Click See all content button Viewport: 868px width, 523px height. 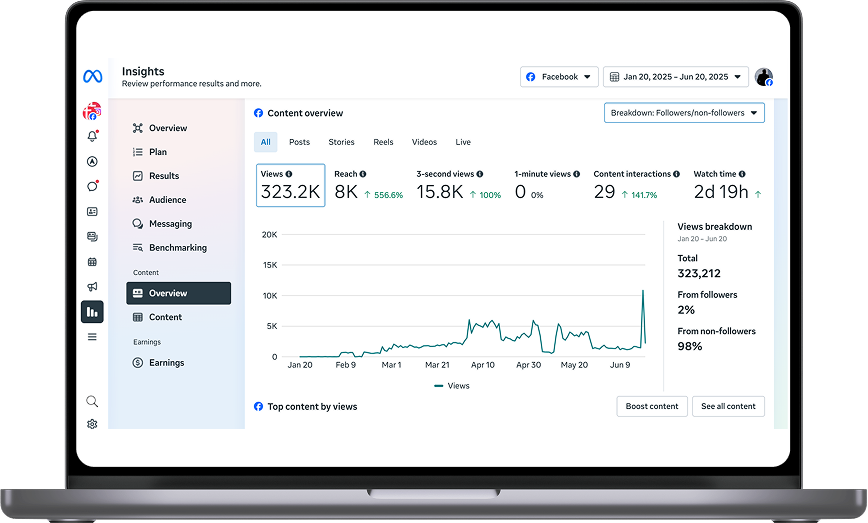click(x=728, y=406)
